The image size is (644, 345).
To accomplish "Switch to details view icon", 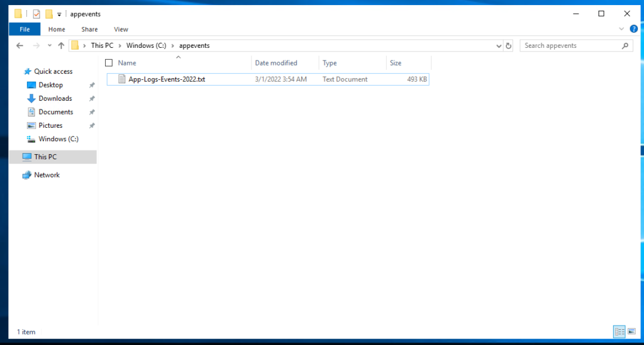I will [619, 331].
